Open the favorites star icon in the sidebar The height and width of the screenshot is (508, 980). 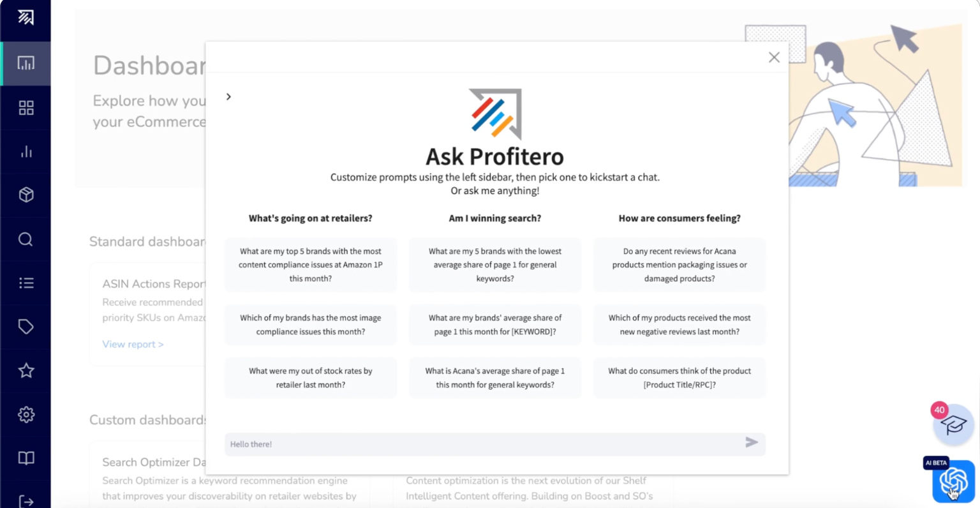click(x=26, y=370)
